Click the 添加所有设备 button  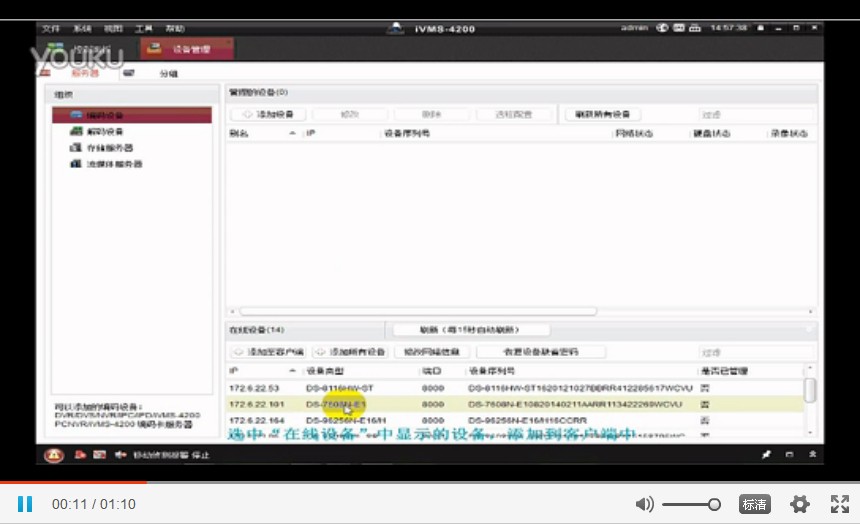click(x=350, y=352)
